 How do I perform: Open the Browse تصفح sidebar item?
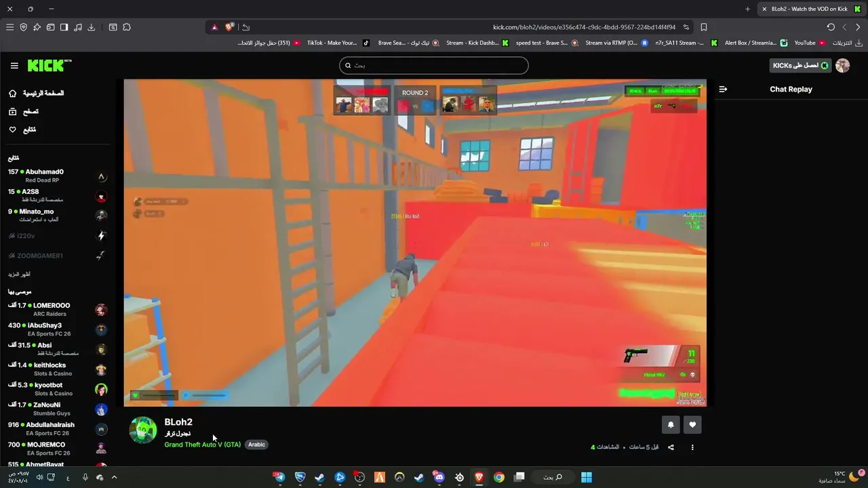pyautogui.click(x=24, y=111)
